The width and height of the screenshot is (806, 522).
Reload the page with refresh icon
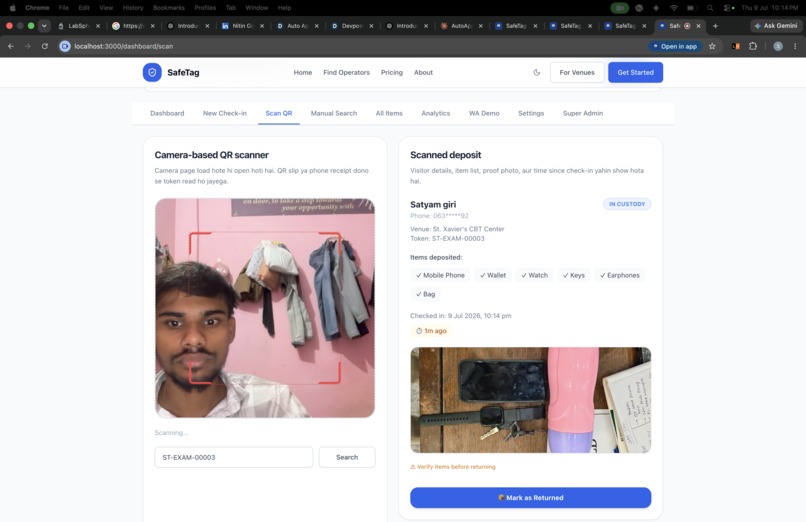[x=45, y=46]
